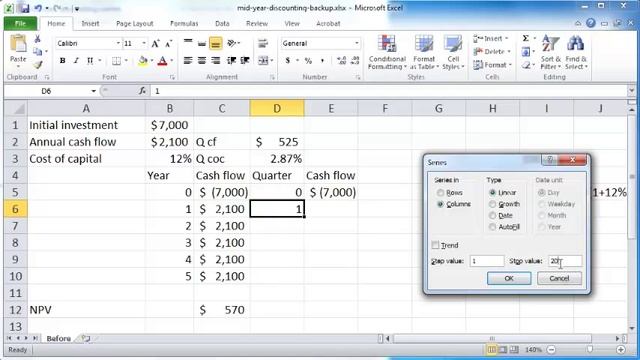Click the Align Text Left icon
Screen dimensions: 640x360
(x=188, y=61)
